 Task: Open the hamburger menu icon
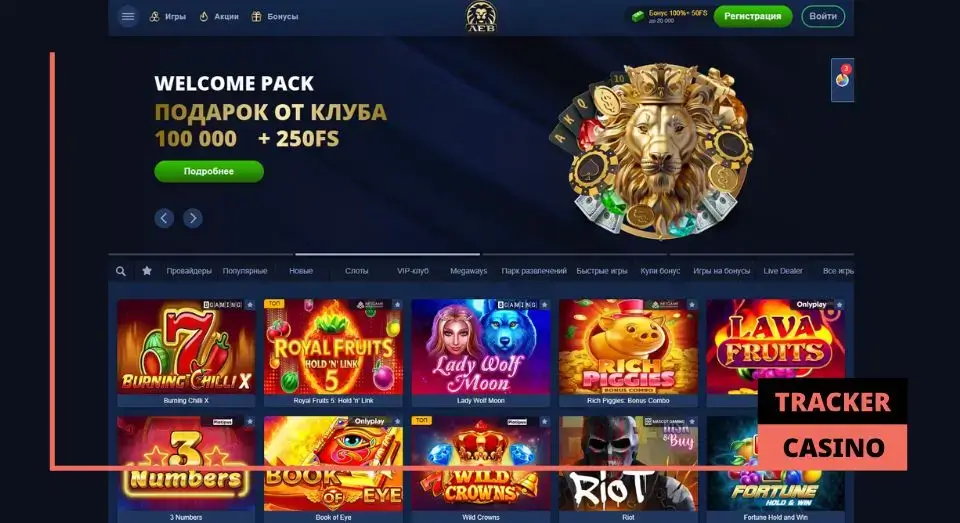127,17
